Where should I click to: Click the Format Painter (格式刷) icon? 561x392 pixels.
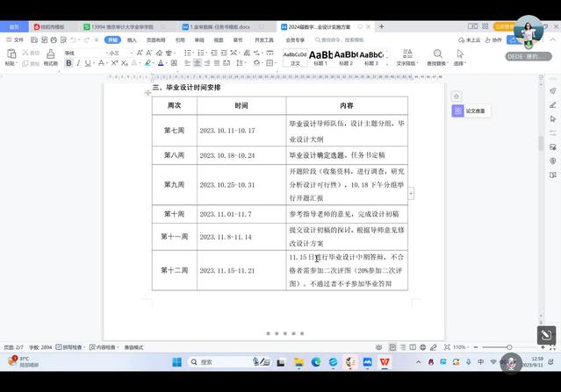pos(51,54)
